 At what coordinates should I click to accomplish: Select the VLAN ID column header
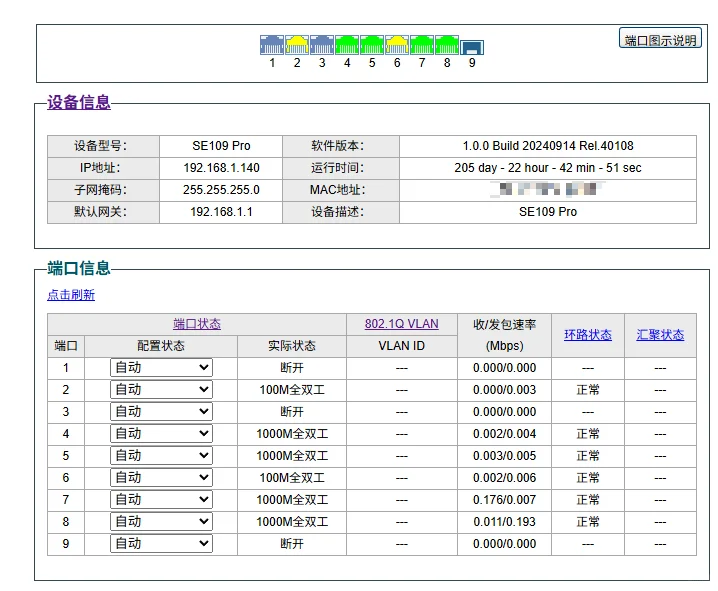point(402,346)
